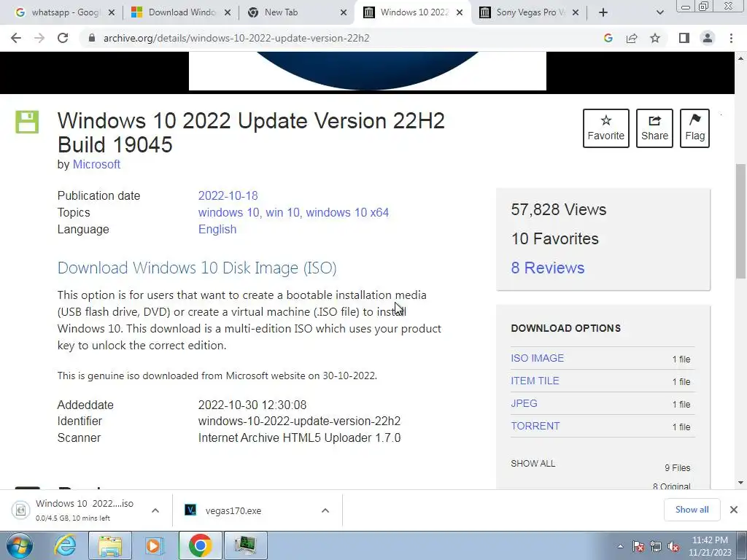
Task: Click the 10 Favorites text
Action: 554,238
